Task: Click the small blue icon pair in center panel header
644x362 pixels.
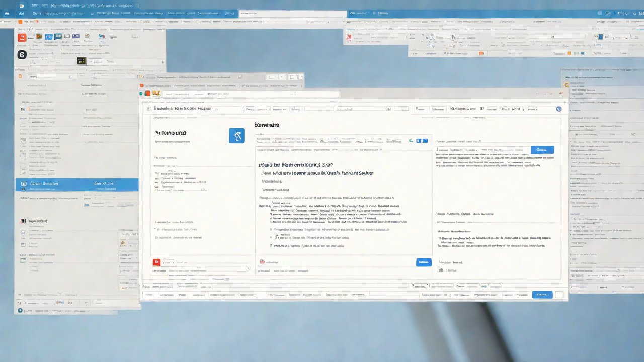Action: pos(422,141)
